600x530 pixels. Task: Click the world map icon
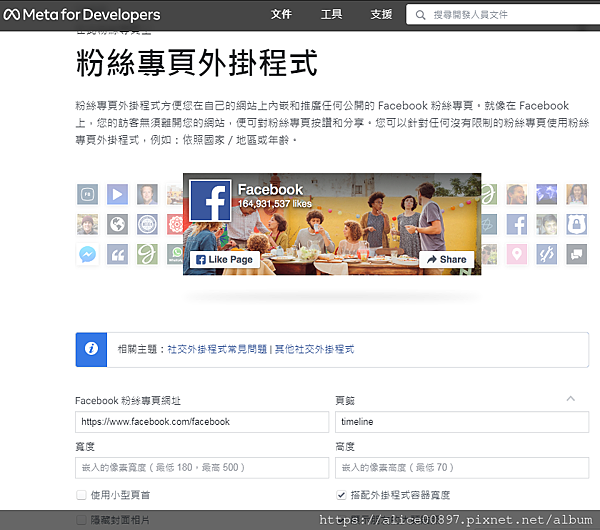[547, 194]
